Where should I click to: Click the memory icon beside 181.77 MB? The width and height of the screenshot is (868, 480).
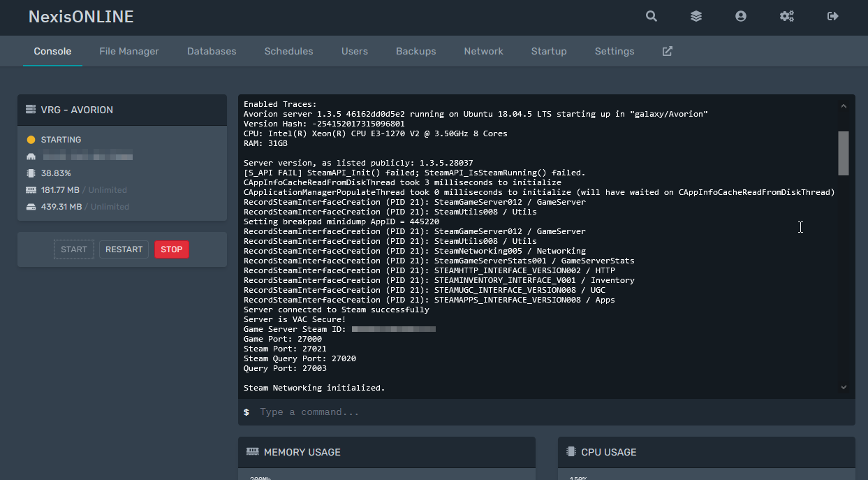[x=31, y=190]
